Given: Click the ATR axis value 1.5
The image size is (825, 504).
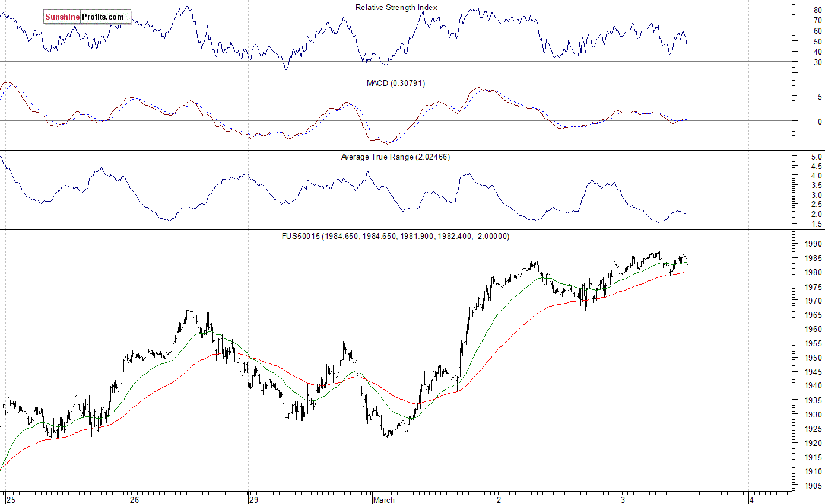Looking at the screenshot, I should (817, 224).
